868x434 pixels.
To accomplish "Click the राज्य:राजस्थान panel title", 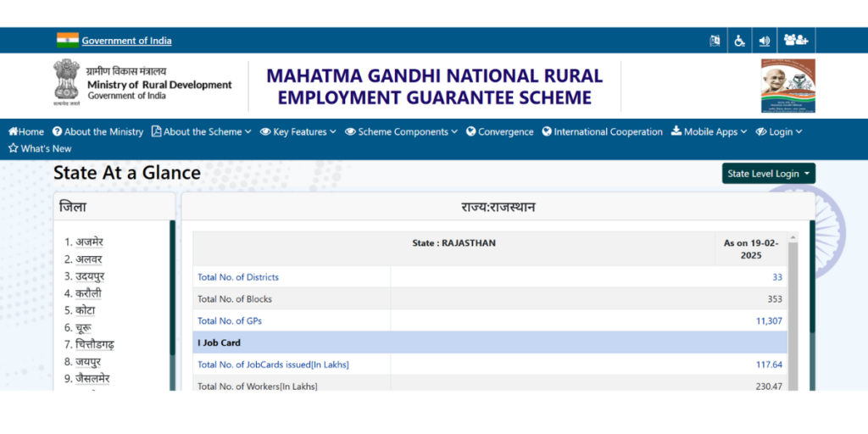I will click(498, 207).
